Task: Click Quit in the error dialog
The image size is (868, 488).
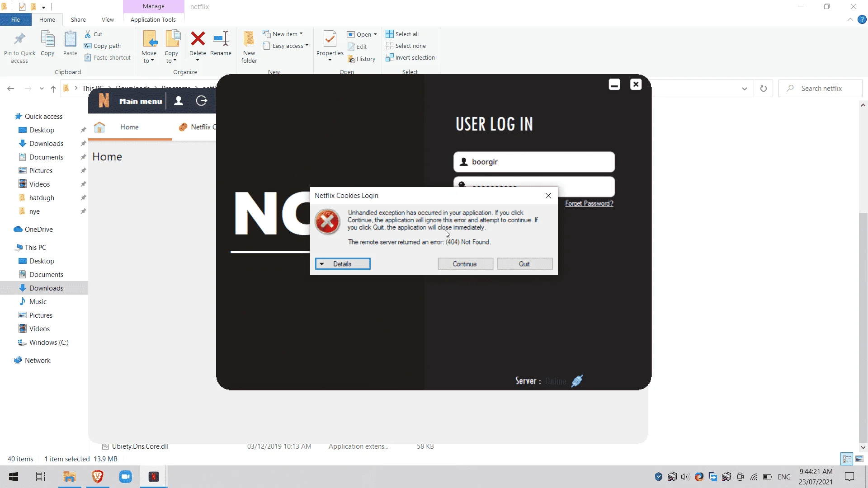Action: pos(524,264)
